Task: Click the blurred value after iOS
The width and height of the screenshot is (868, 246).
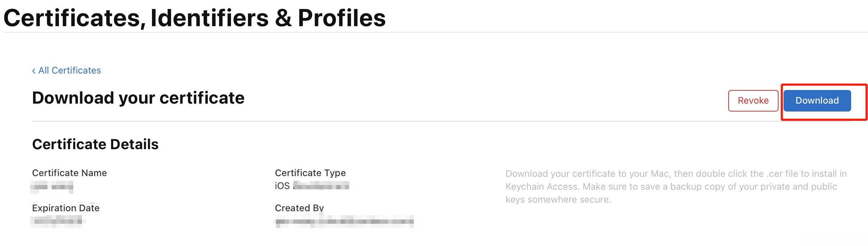Action: coord(321,186)
